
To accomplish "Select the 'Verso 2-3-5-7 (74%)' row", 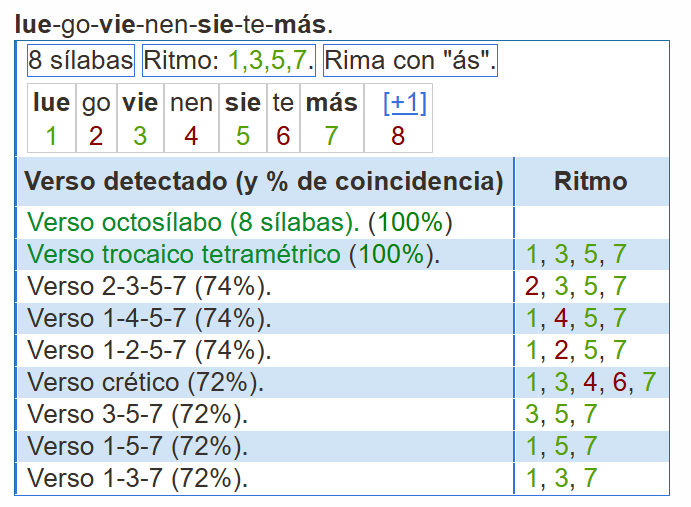I will click(343, 286).
